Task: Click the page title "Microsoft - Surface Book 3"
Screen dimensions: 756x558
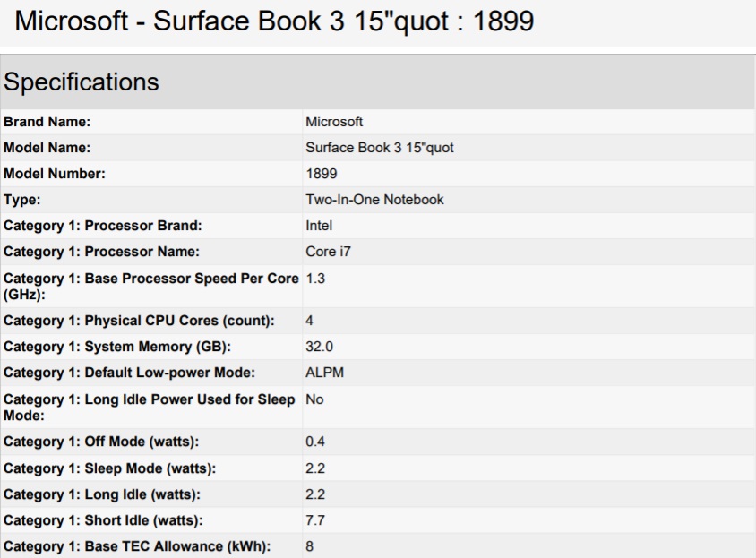Action: coord(275,21)
